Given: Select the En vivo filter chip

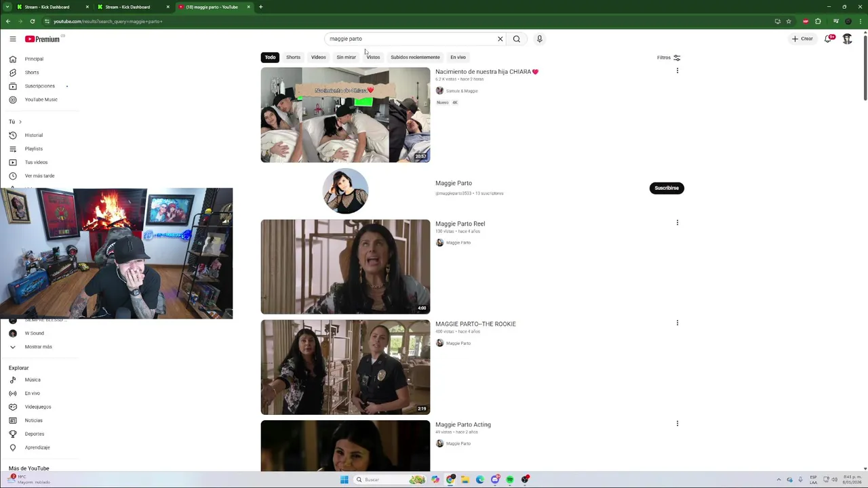Looking at the screenshot, I should click(x=458, y=57).
